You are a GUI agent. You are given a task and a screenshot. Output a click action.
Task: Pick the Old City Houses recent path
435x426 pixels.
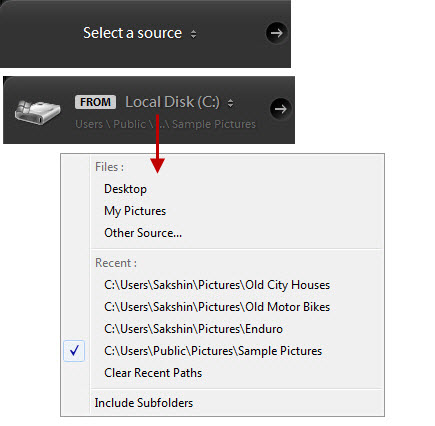pos(217,285)
